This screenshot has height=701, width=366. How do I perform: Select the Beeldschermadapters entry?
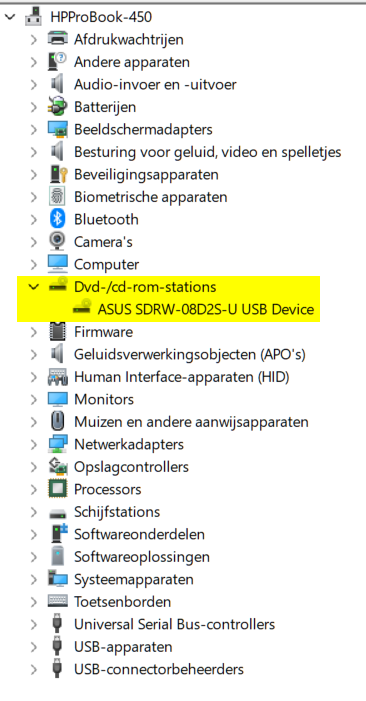[143, 130]
